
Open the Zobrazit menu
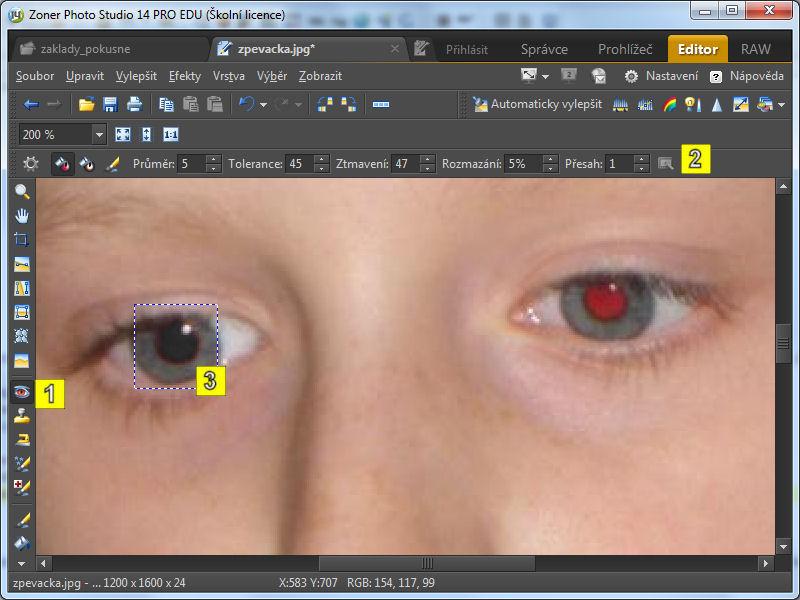pyautogui.click(x=320, y=76)
